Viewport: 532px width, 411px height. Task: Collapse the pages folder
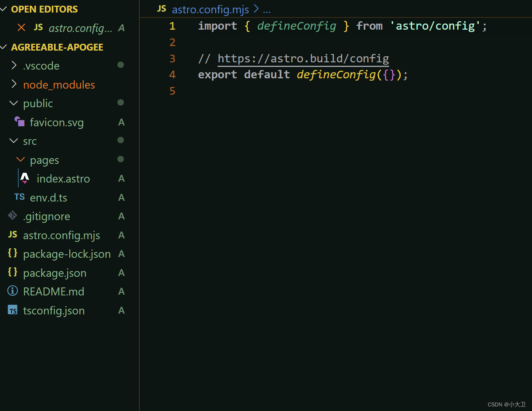click(x=21, y=160)
